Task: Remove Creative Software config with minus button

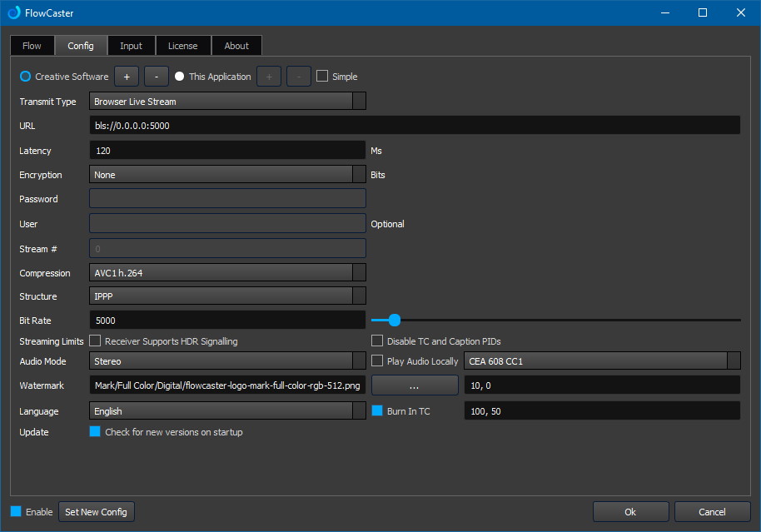Action: (157, 77)
